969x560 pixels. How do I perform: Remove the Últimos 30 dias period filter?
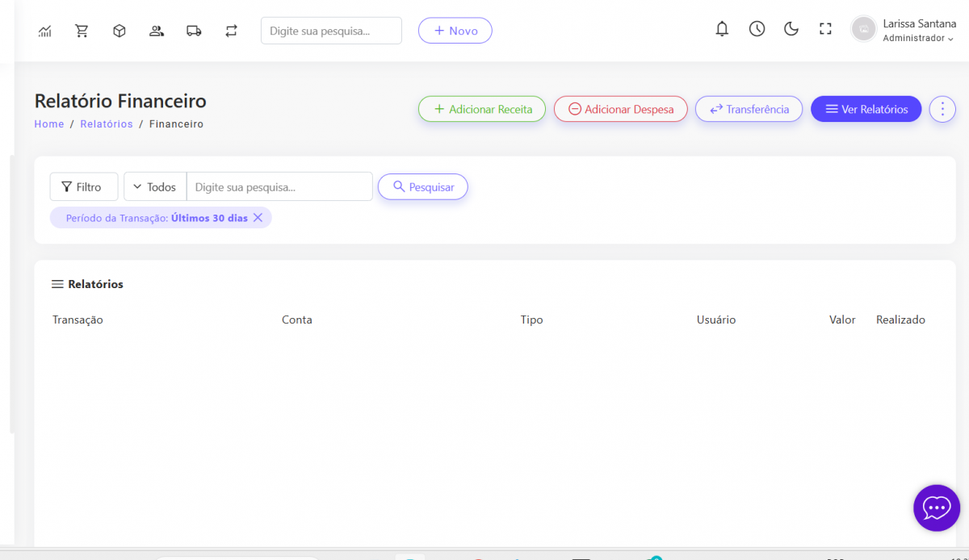pos(258,218)
